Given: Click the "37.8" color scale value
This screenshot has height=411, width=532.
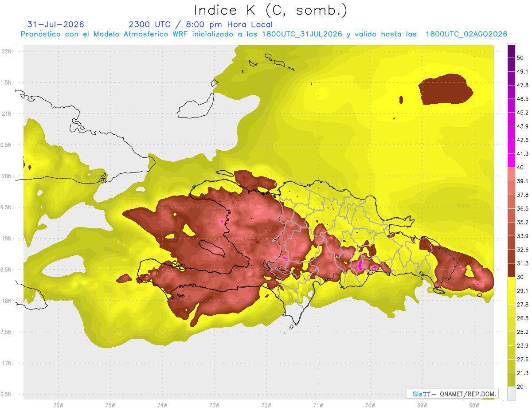Looking at the screenshot, I should coord(523,195).
